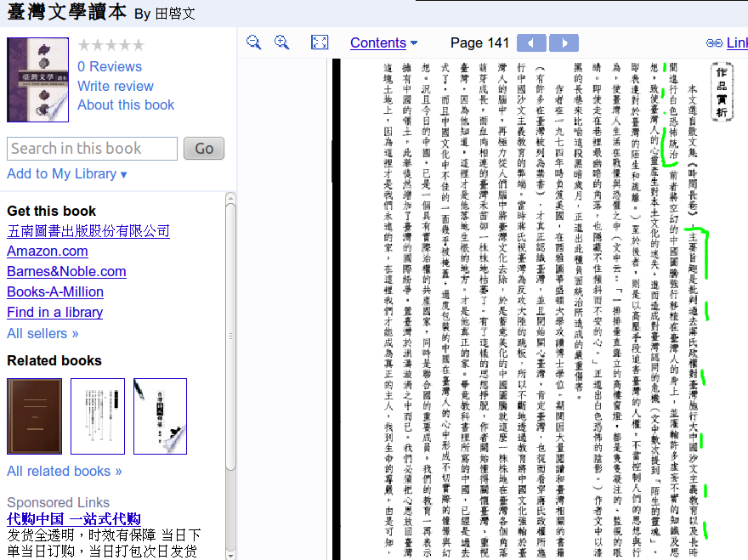
Task: Open the book cover thumbnail
Action: tap(37, 80)
